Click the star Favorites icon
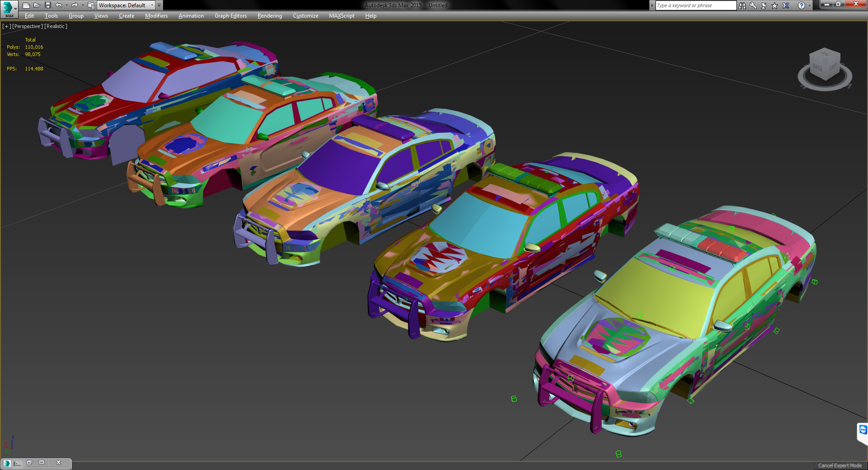 click(775, 5)
